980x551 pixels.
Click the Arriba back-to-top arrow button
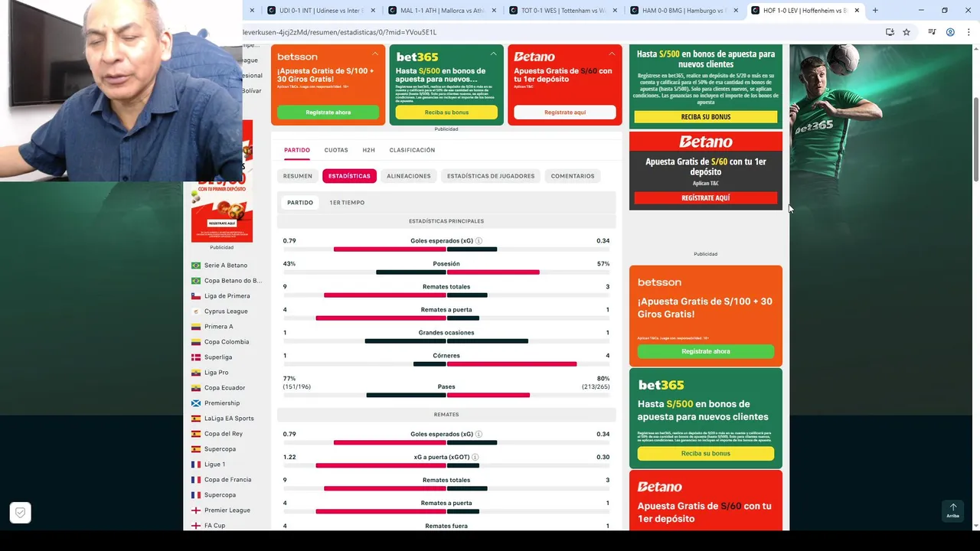(x=952, y=510)
